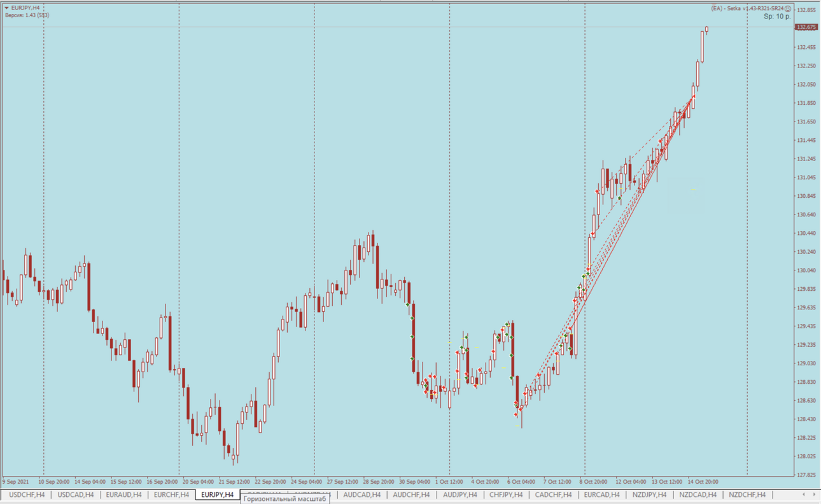821x504 pixels.
Task: Show the CHFJPY,H4 chart tab
Action: point(506,494)
